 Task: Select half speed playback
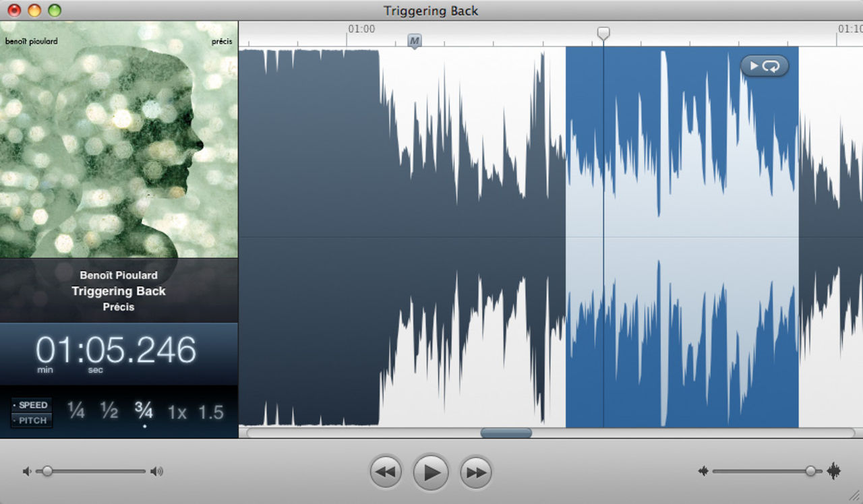109,411
